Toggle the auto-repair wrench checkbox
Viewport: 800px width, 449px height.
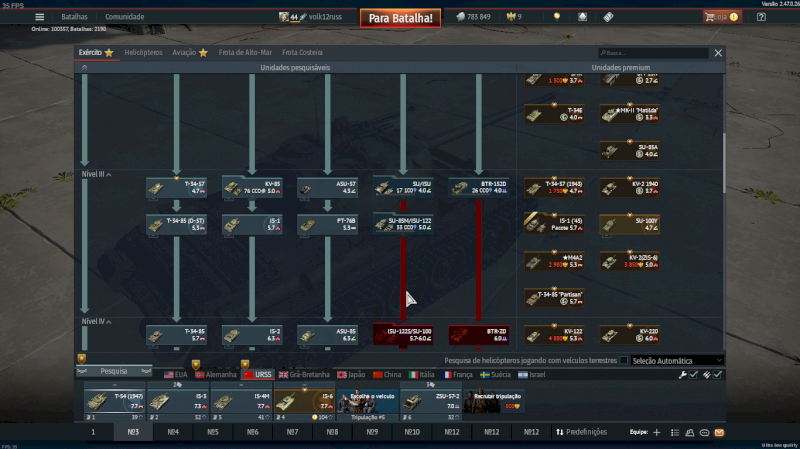click(x=693, y=375)
